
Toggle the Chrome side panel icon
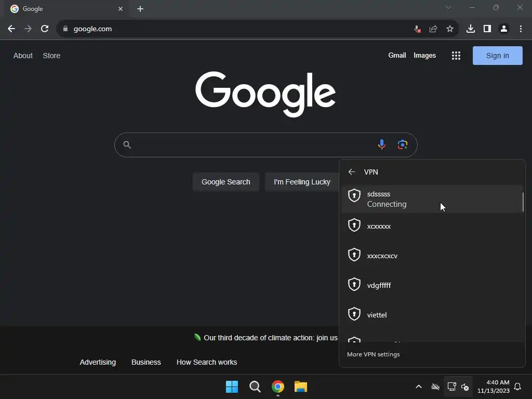(487, 29)
